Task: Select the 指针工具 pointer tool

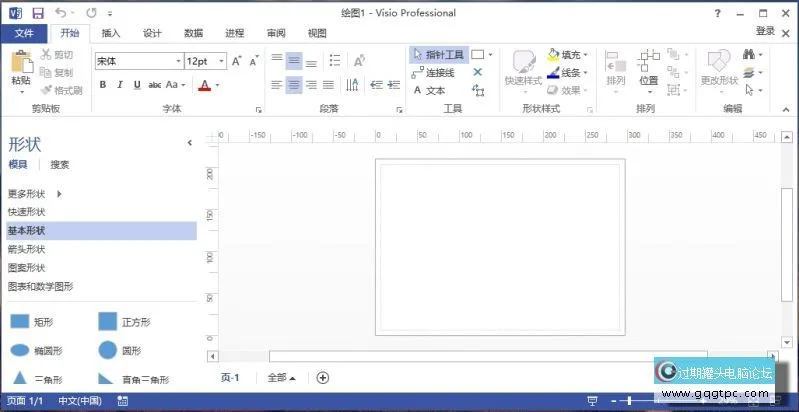Action: coord(438,55)
